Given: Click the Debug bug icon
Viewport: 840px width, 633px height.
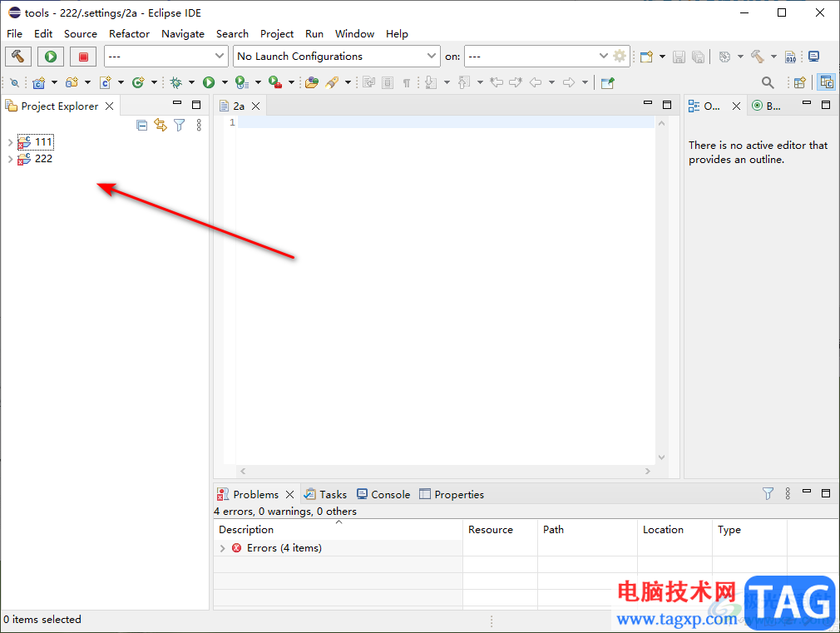Looking at the screenshot, I should point(175,82).
